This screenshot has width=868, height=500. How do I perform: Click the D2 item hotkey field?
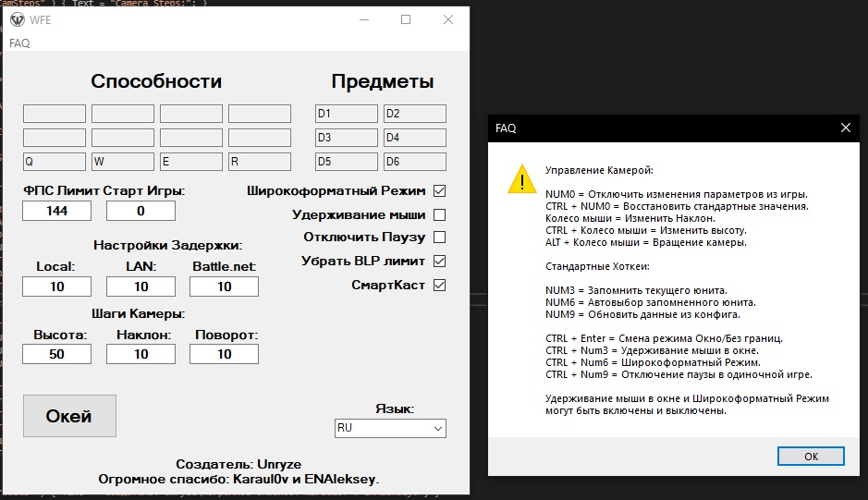click(415, 114)
